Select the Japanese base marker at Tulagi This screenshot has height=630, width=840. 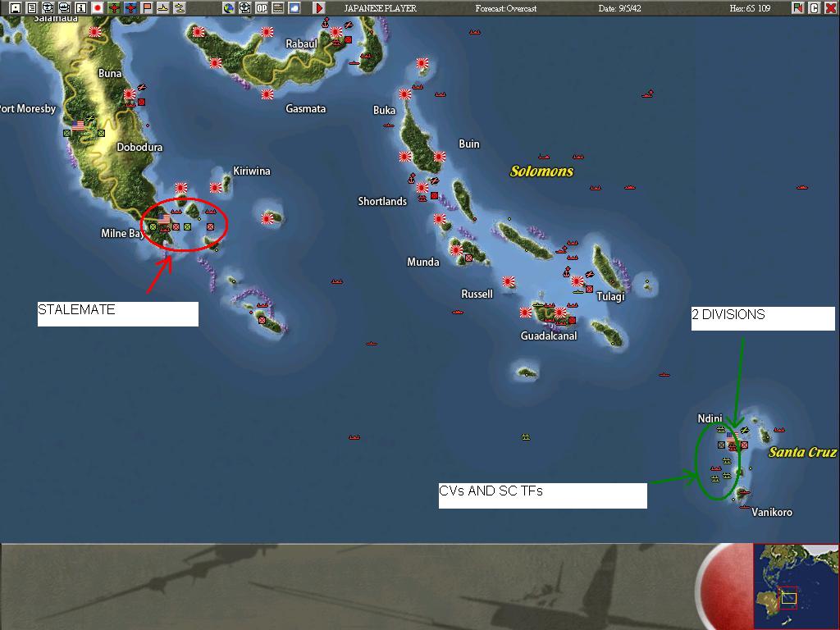pos(577,281)
